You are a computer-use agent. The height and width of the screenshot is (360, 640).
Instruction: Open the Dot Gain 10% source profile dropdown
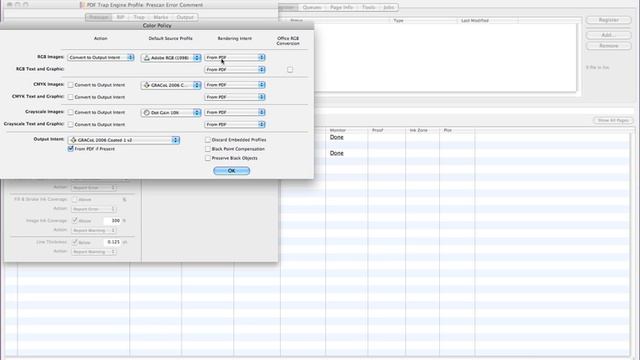click(171, 113)
